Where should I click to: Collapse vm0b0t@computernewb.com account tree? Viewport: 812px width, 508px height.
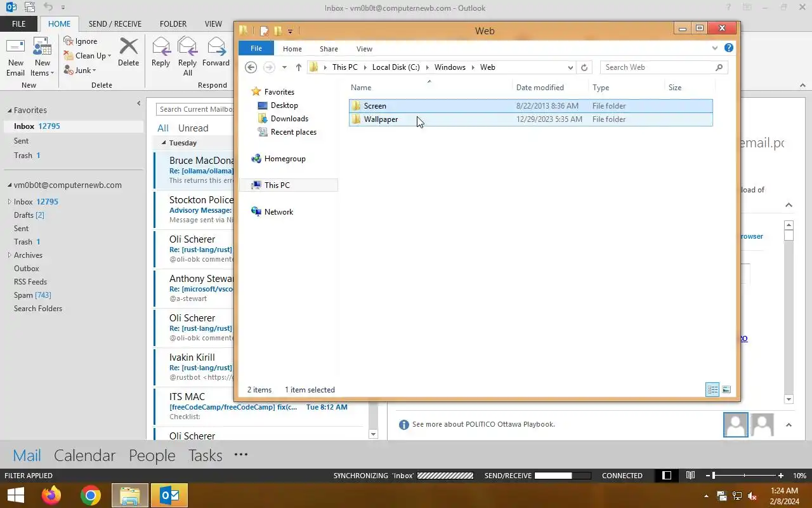pyautogui.click(x=10, y=185)
